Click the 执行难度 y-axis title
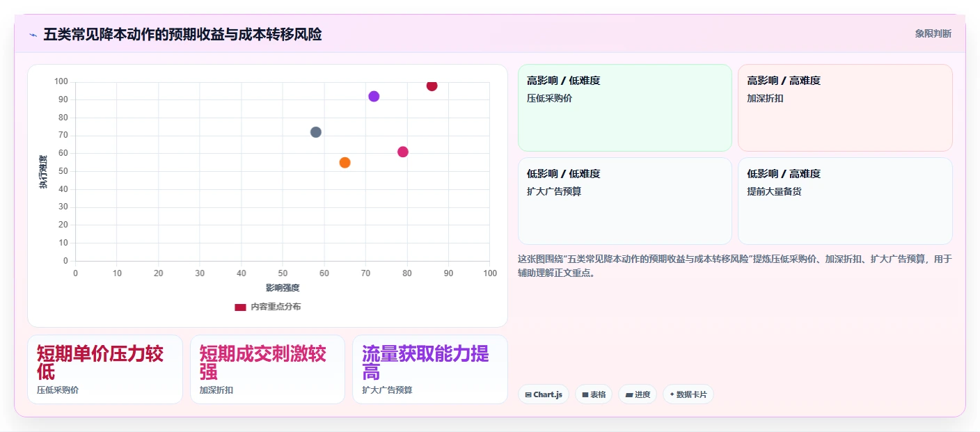The height and width of the screenshot is (432, 980). tap(44, 172)
